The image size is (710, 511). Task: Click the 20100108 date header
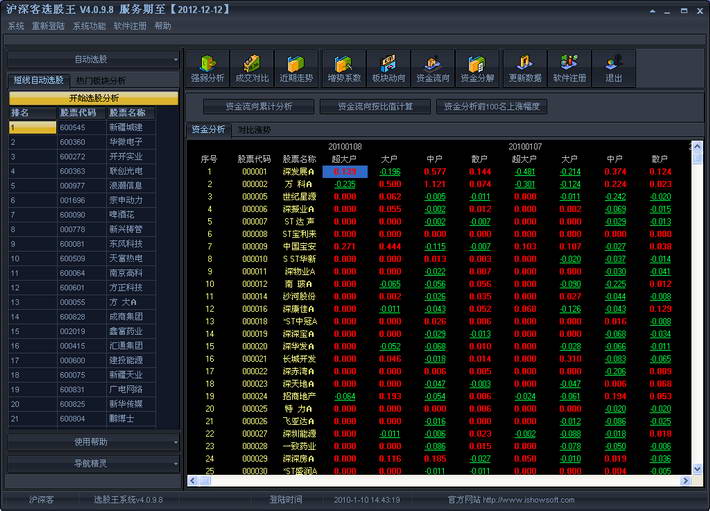click(345, 147)
